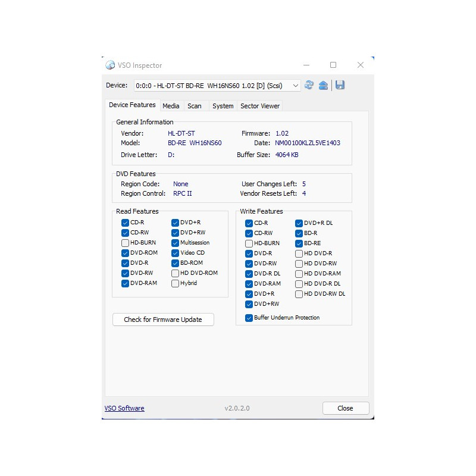Click the User Changes Left value 5
The height and width of the screenshot is (476, 476).
pyautogui.click(x=304, y=184)
